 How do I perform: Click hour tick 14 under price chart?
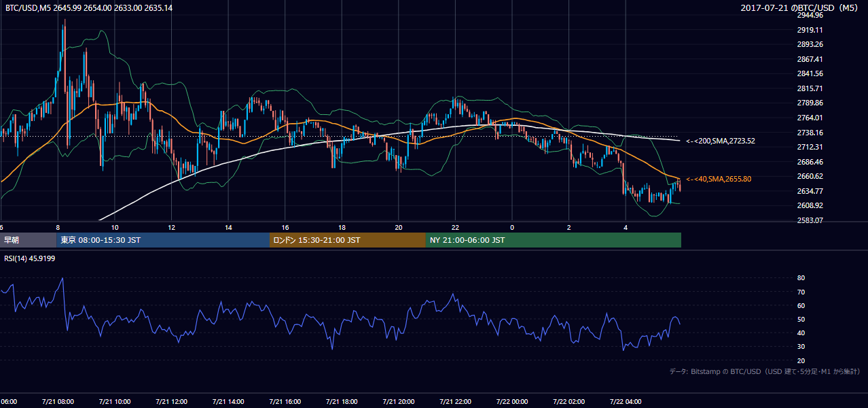click(228, 227)
